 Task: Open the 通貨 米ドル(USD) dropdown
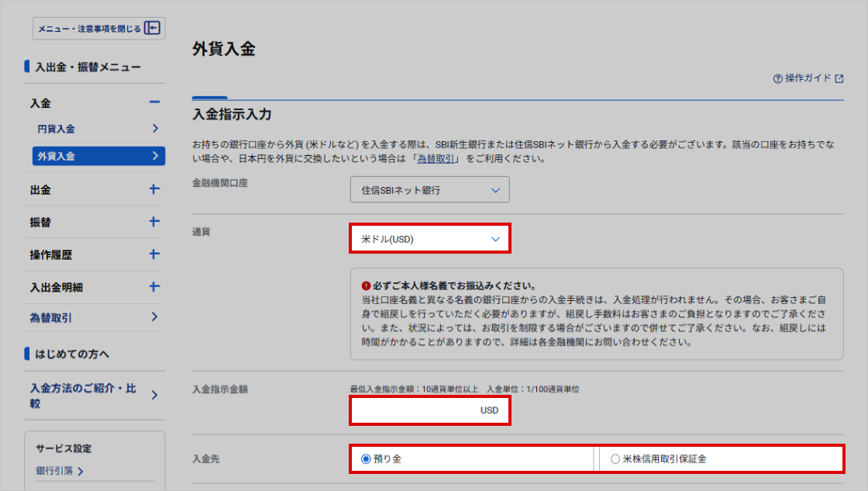tap(429, 239)
